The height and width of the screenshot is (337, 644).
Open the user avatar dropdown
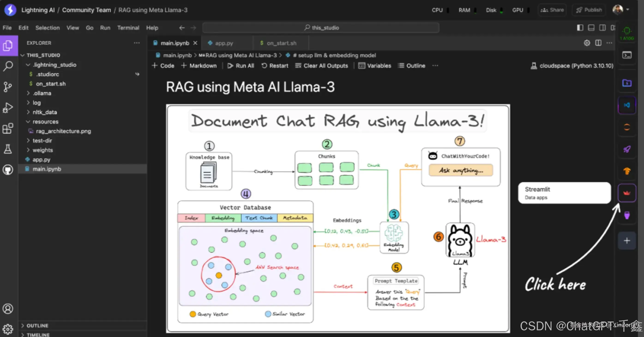(x=621, y=10)
